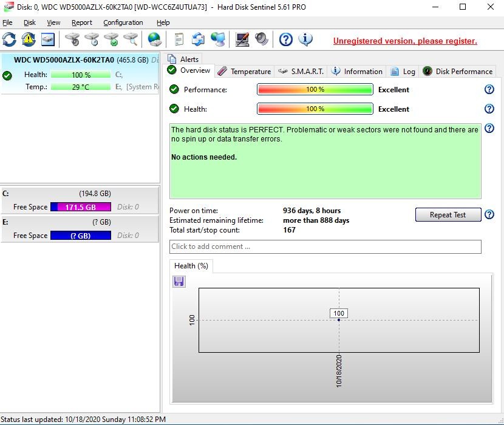Image resolution: width=504 pixels, height=425 pixels.
Task: Switch to the S.M.A.R.T. tab
Action: (x=301, y=72)
